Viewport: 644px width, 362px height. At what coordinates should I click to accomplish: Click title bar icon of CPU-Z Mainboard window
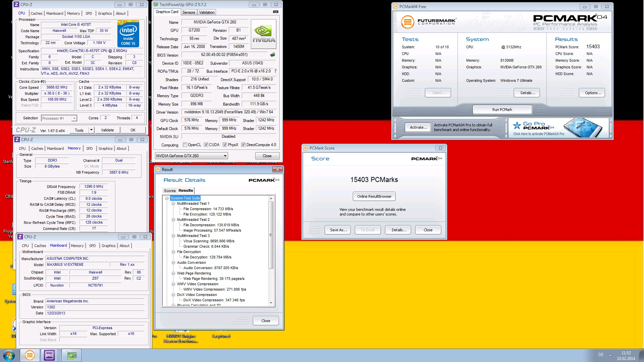coord(20,237)
